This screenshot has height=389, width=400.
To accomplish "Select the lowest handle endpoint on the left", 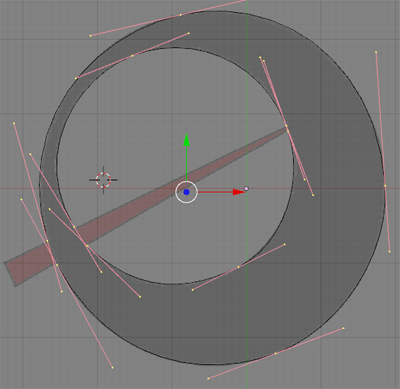I will (x=113, y=368).
